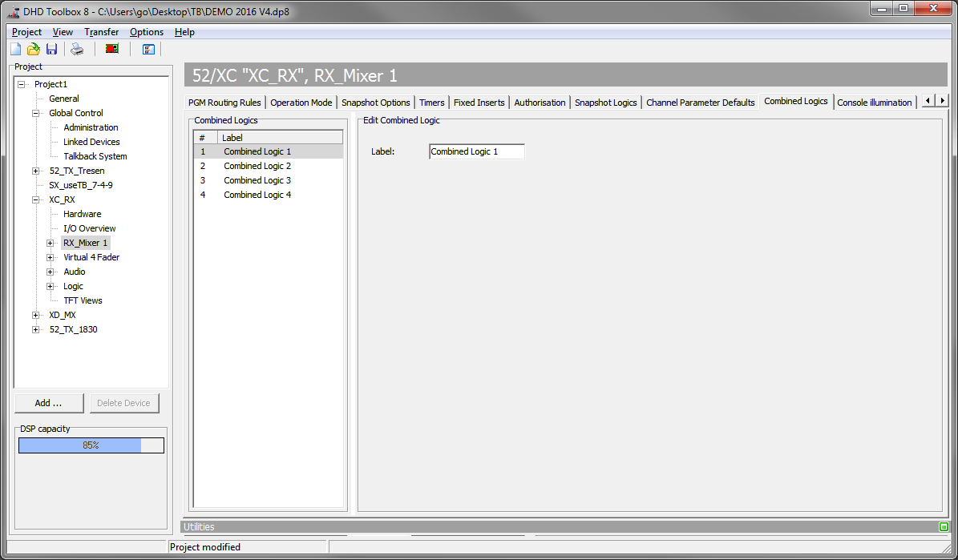Viewport: 958px width, 560px height.
Task: Expand the Virtual 4 Fader node
Action: [x=49, y=256]
